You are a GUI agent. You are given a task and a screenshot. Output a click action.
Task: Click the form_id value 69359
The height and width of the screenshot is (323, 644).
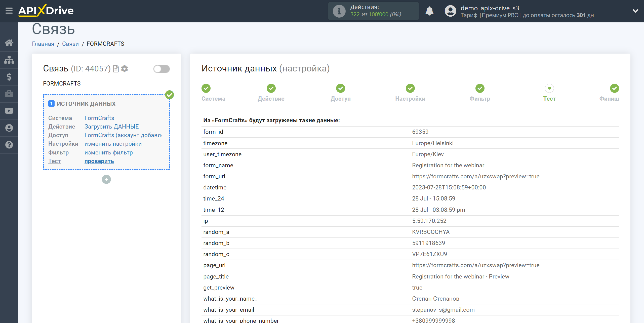coord(420,132)
